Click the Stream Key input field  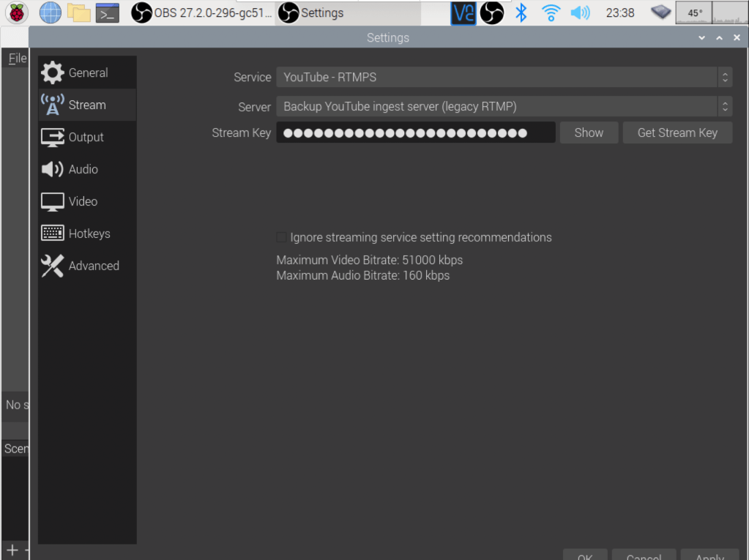tap(415, 132)
